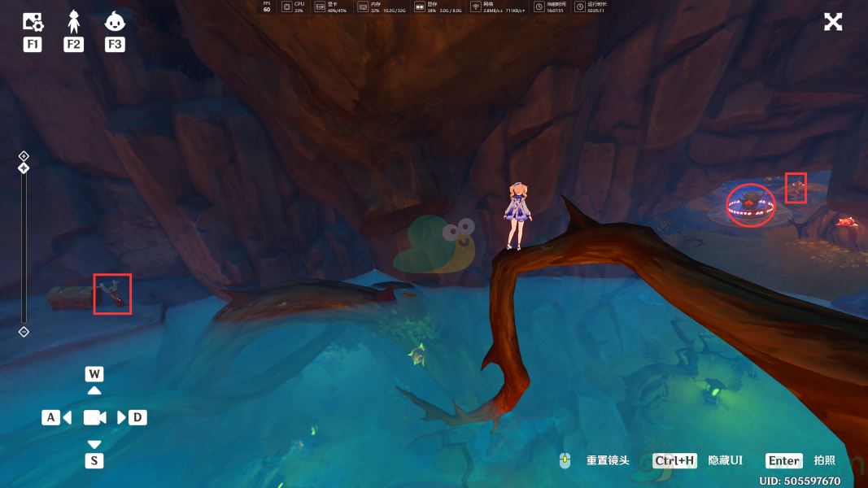The width and height of the screenshot is (868, 488).
Task: Click the CPU usage percentage value
Action: pos(299,11)
